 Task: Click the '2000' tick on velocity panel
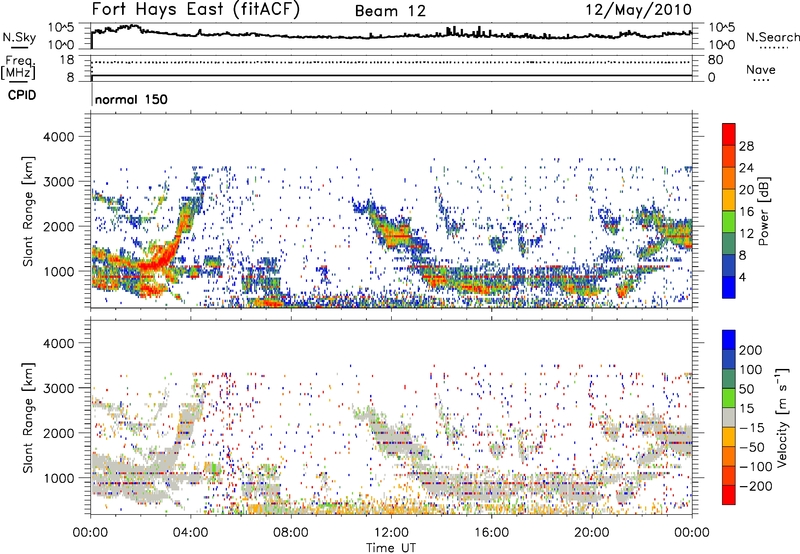pos(59,433)
